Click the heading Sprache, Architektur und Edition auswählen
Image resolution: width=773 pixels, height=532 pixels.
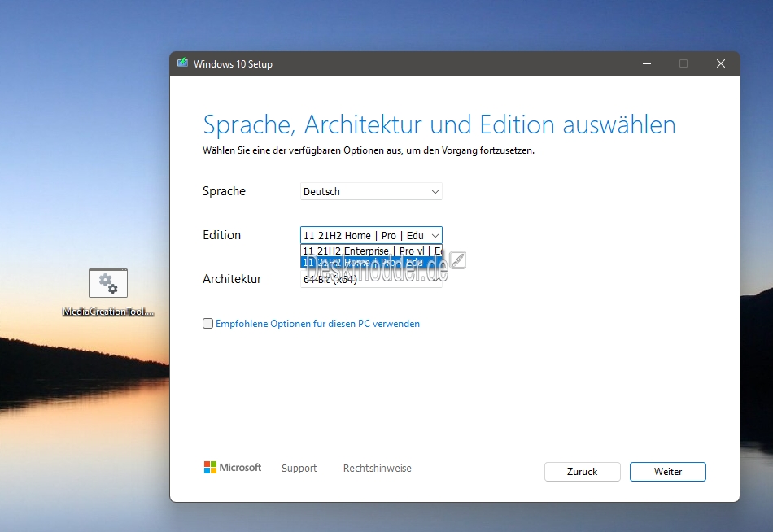(x=439, y=124)
